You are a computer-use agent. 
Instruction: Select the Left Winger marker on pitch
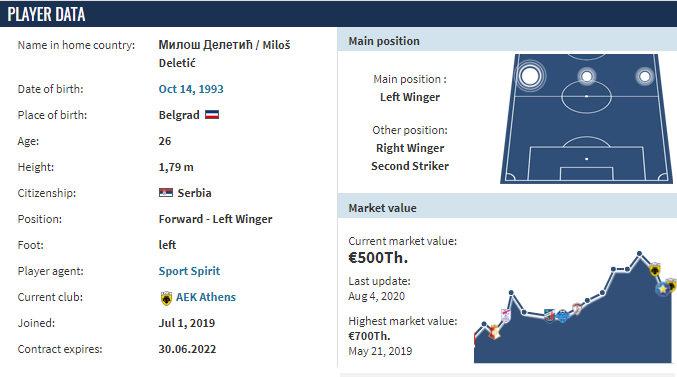click(x=530, y=76)
